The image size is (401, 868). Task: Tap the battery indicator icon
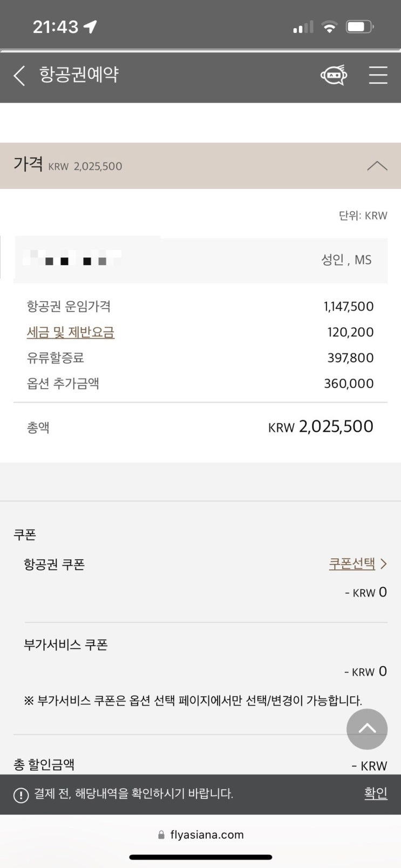pos(359,26)
